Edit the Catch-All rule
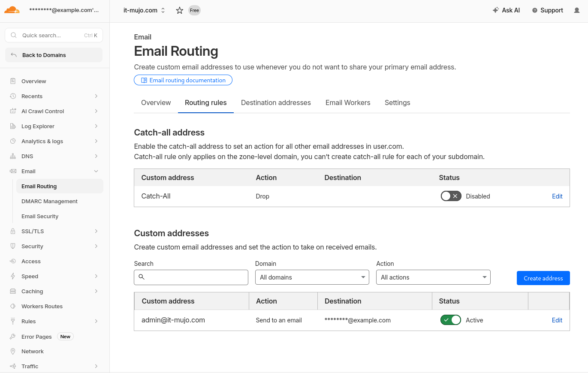Screen dimensions: 588x373 [557, 196]
